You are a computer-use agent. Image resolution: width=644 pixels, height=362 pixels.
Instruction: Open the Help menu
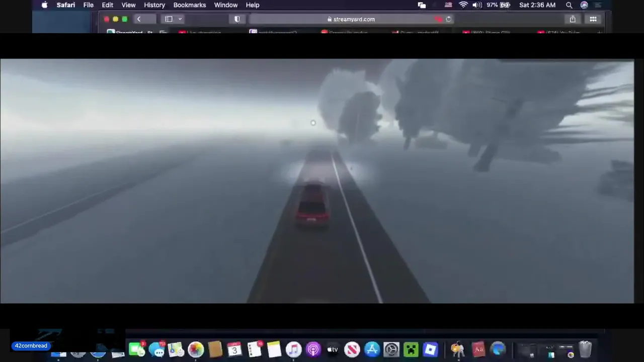pyautogui.click(x=253, y=5)
